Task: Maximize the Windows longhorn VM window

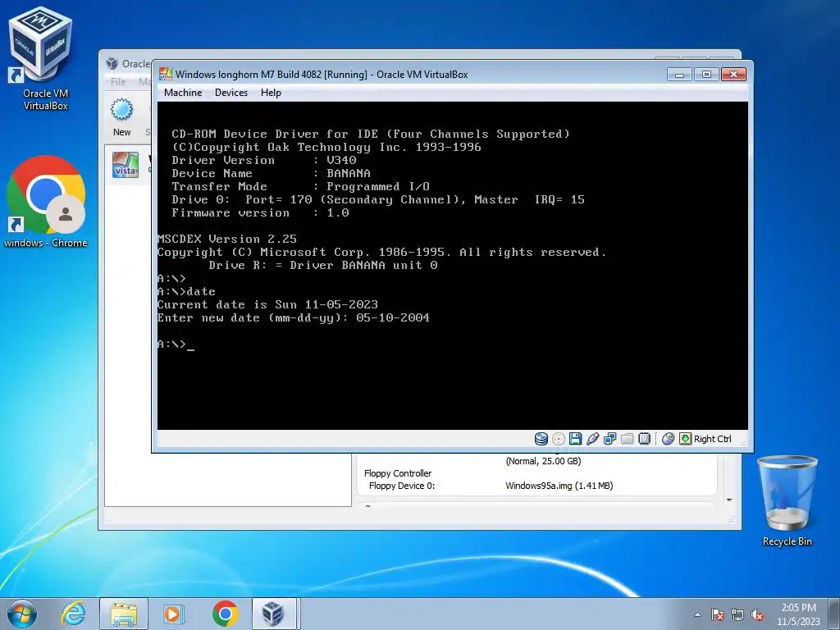Action: click(x=706, y=75)
